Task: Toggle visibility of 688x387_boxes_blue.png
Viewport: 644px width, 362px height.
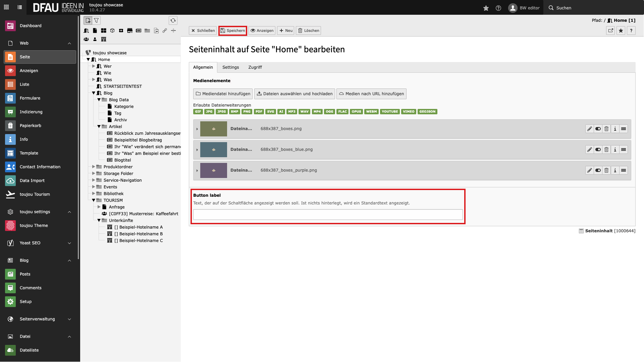Action: (x=598, y=149)
